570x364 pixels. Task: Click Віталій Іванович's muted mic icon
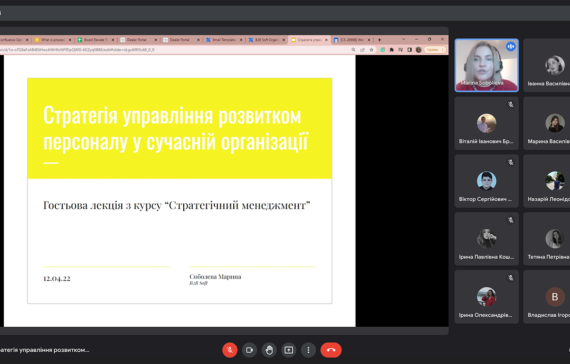coord(511,105)
